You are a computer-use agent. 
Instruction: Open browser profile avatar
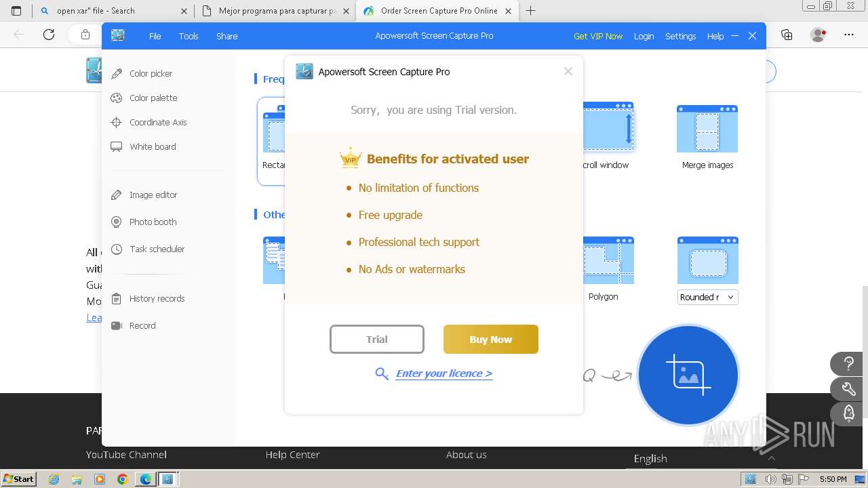click(818, 35)
